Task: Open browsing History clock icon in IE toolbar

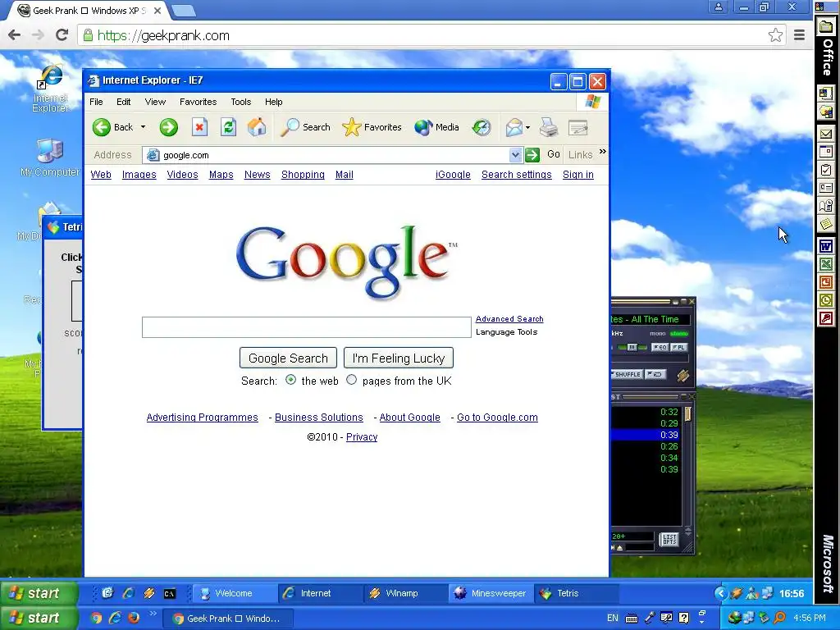Action: (481, 127)
